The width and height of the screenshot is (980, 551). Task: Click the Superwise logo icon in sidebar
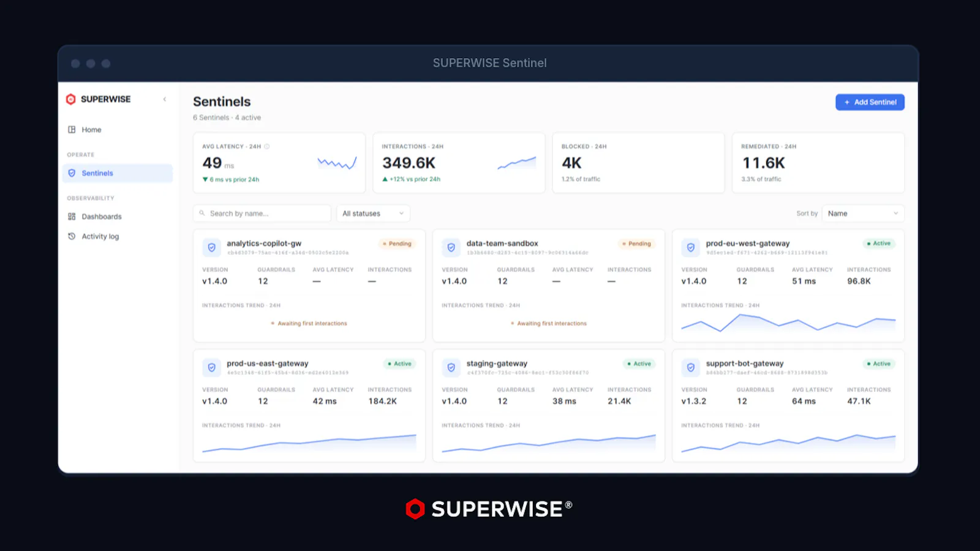click(71, 99)
